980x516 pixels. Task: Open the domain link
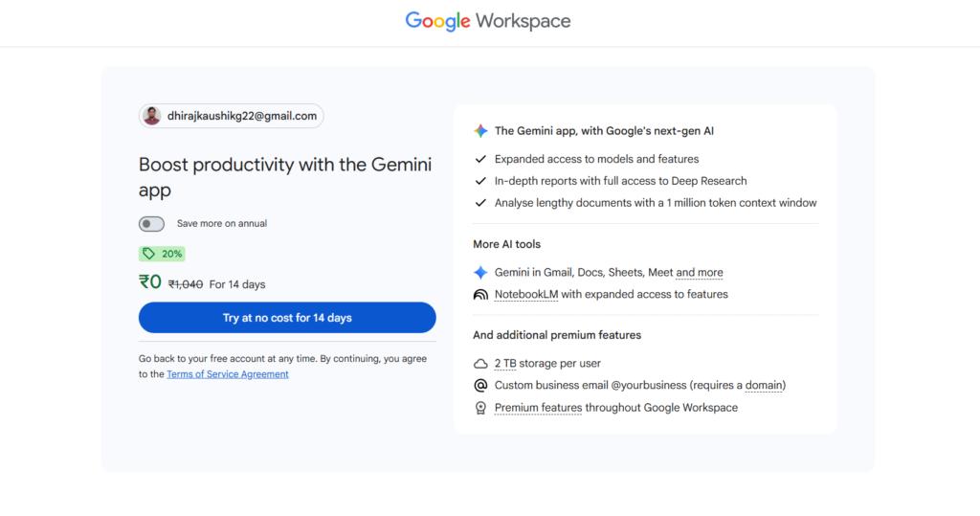[x=764, y=385]
